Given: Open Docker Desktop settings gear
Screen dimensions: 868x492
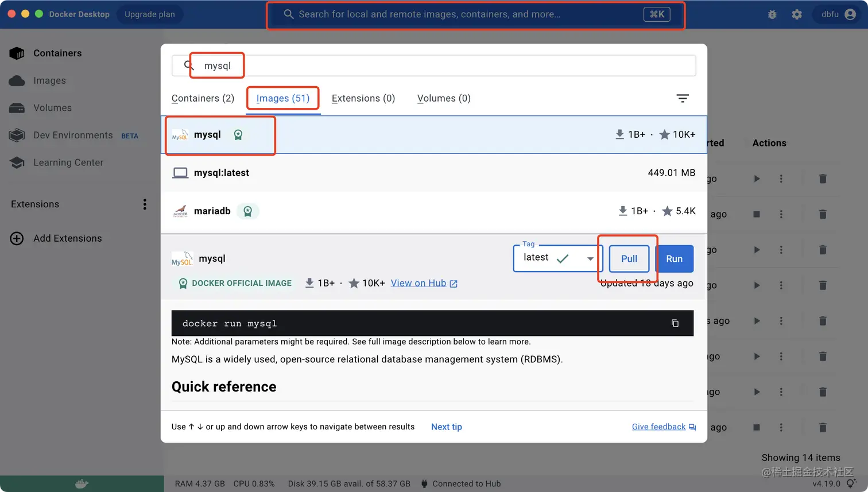Looking at the screenshot, I should (797, 14).
